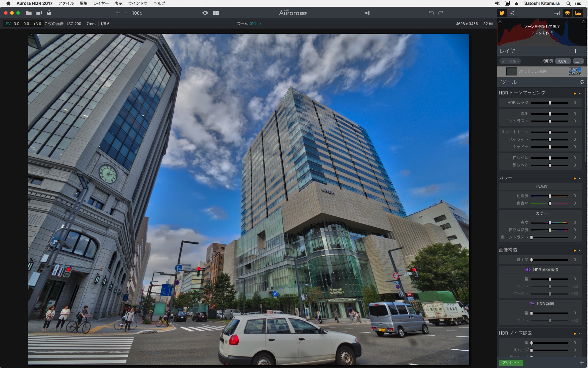The height and width of the screenshot is (368, 588).
Task: Select the hand pan tool
Action: click(502, 13)
